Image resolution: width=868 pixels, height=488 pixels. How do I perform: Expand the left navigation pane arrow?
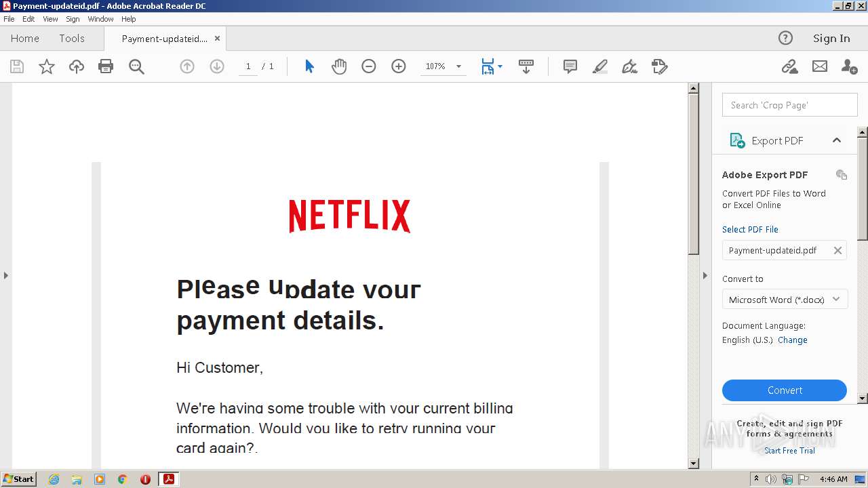coord(6,275)
